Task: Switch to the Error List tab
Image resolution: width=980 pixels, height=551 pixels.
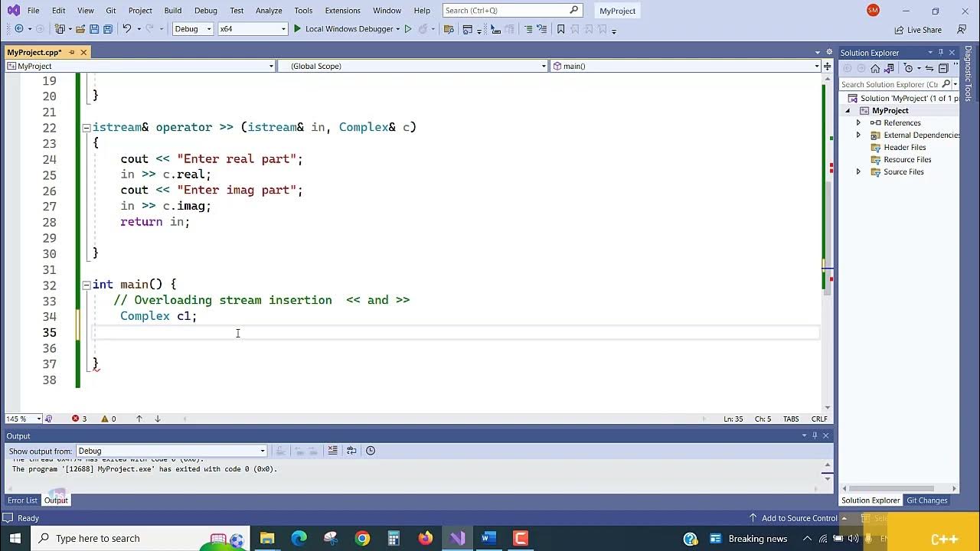Action: pyautogui.click(x=22, y=500)
